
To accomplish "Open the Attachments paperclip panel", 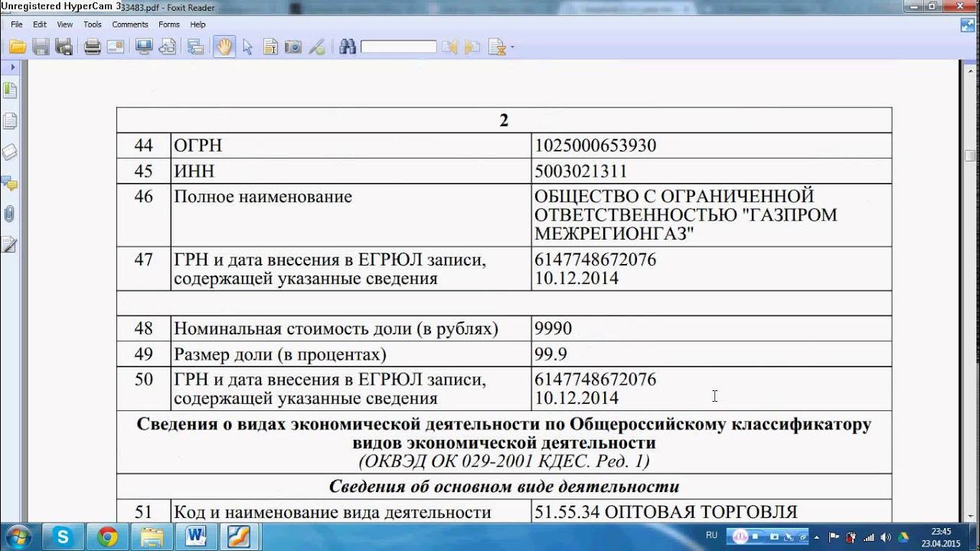I will tap(10, 214).
